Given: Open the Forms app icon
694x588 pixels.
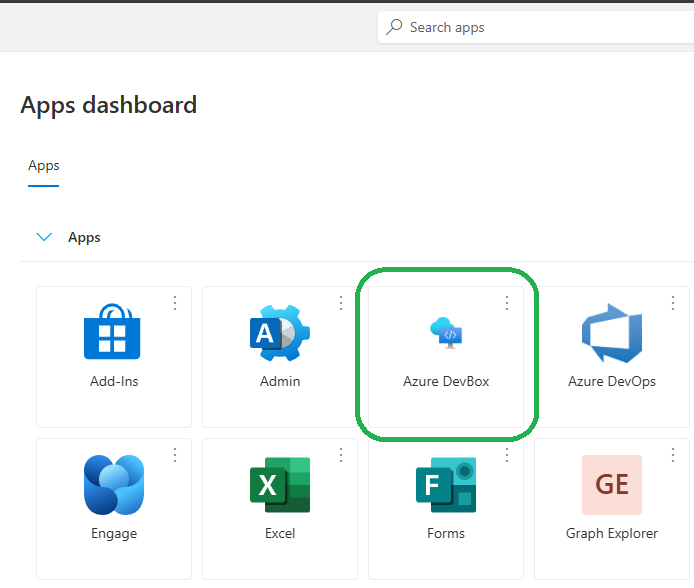Looking at the screenshot, I should click(x=446, y=485).
